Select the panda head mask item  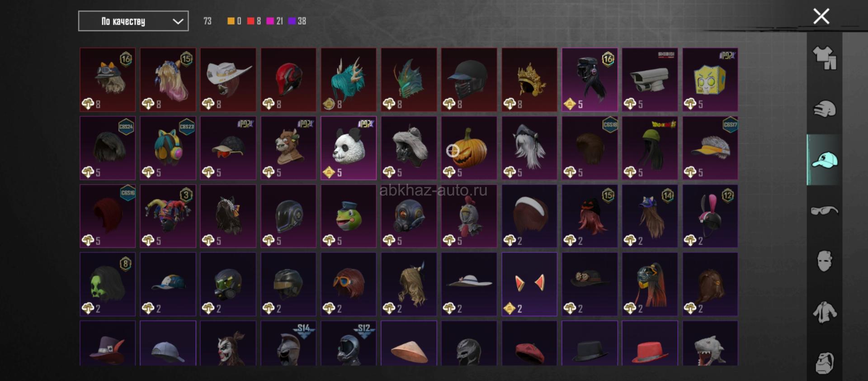tap(349, 148)
